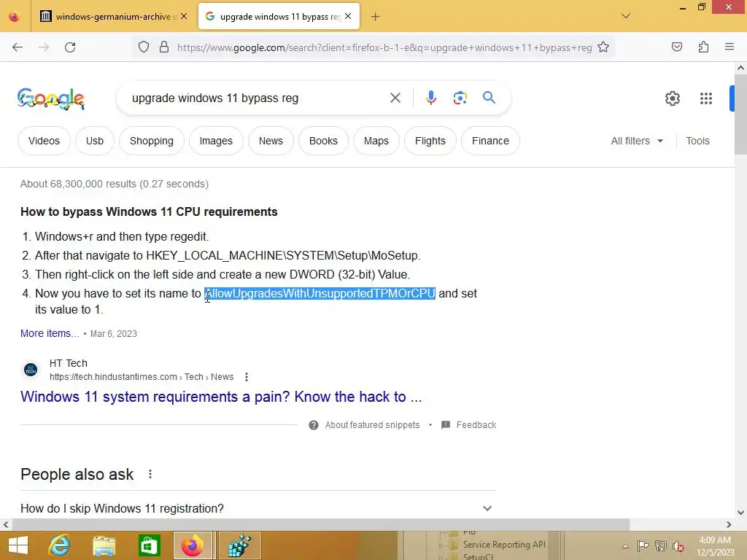Show Books results

pos(323,141)
